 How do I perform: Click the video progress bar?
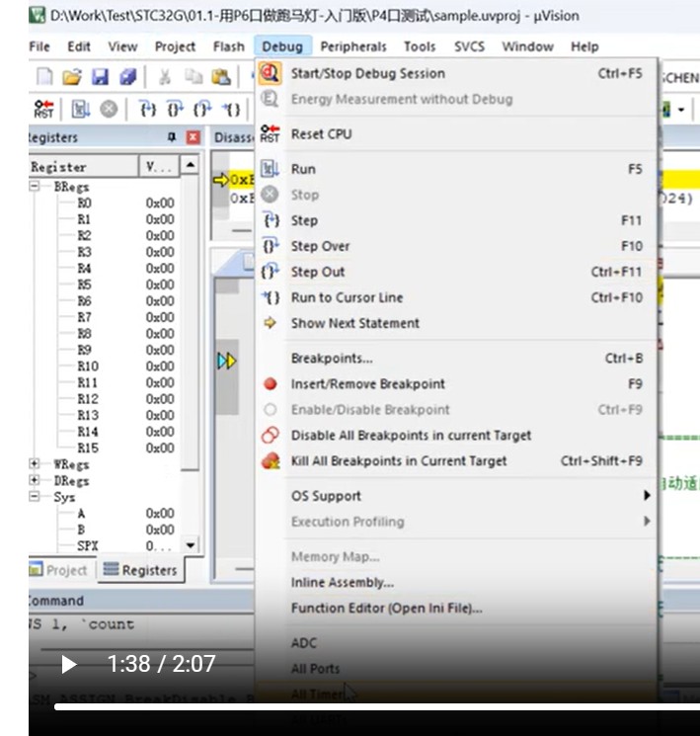(377, 706)
